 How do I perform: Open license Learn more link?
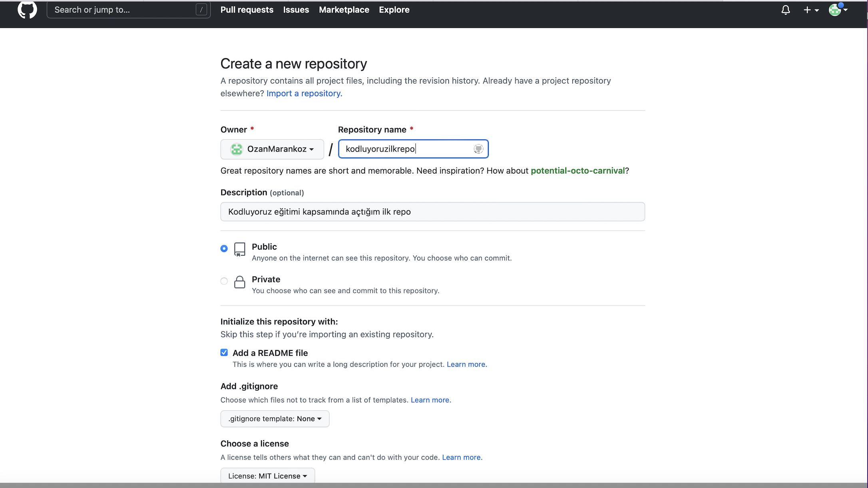[x=462, y=457]
